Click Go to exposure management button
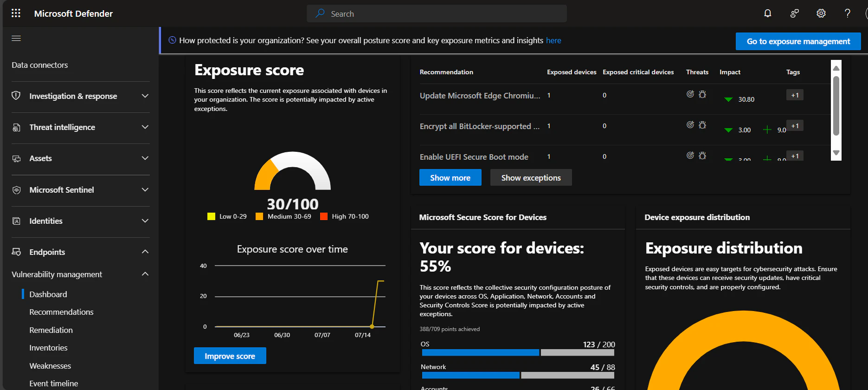The height and width of the screenshot is (390, 868). click(798, 41)
